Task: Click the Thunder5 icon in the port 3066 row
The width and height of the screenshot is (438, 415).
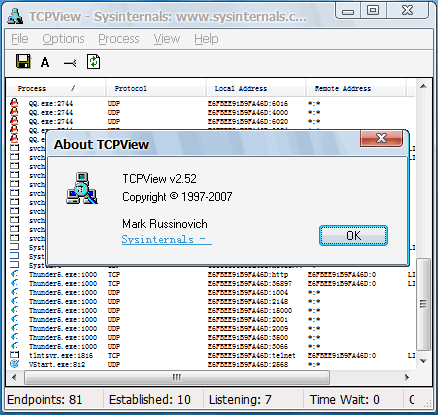Action: point(15,346)
